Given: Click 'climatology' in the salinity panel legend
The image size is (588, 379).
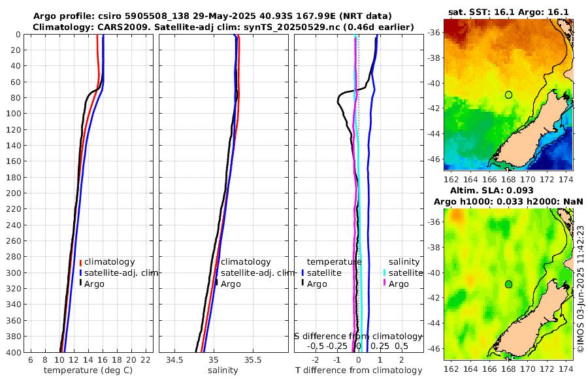Looking at the screenshot, I should click(x=246, y=262).
